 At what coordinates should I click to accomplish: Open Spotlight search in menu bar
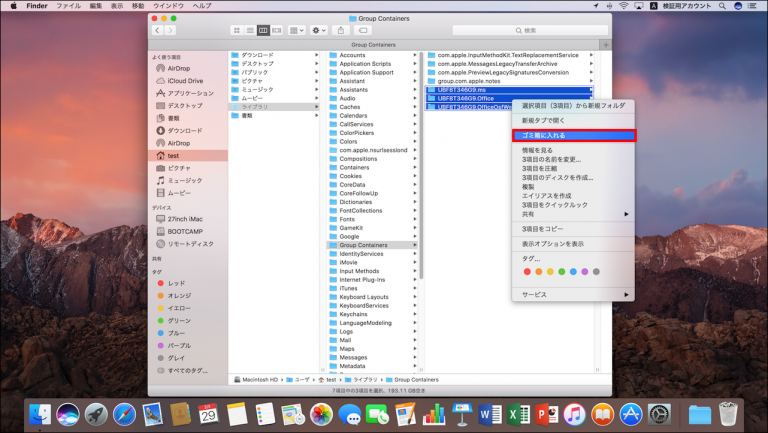[722, 6]
